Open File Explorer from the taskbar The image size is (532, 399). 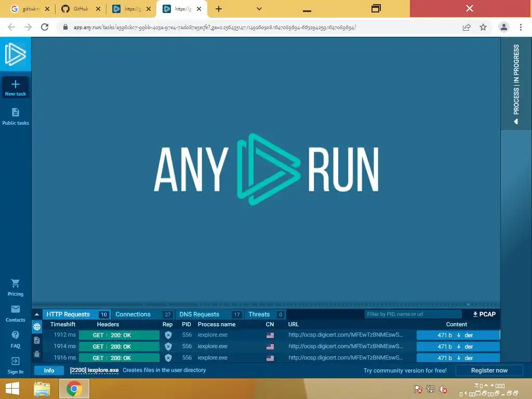pyautogui.click(x=42, y=389)
